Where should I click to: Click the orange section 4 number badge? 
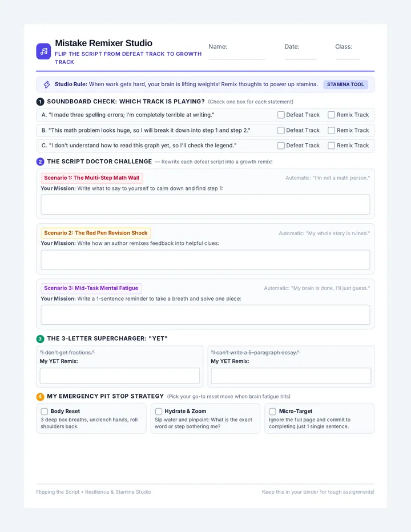[x=40, y=396]
